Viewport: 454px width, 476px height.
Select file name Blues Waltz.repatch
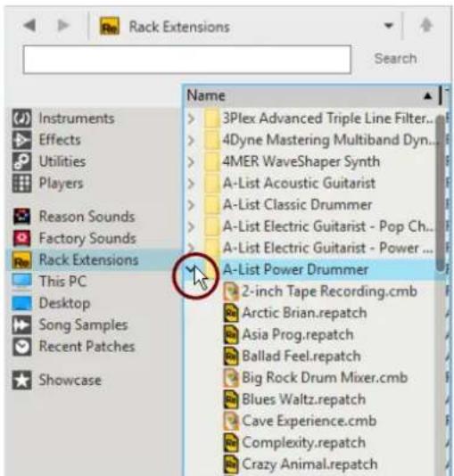coord(303,399)
